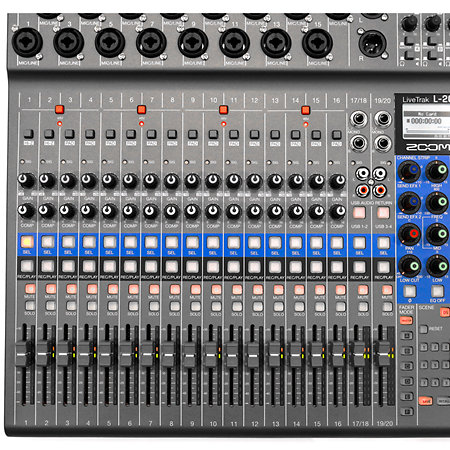
Task: Arm channel 19/20 with the REC/PLAY button
Action: pos(383,267)
